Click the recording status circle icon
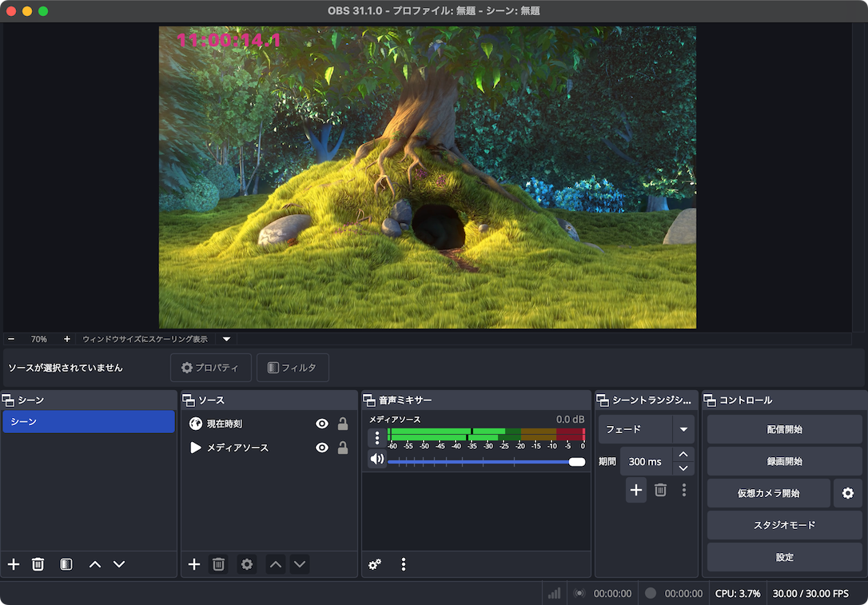 [x=651, y=593]
